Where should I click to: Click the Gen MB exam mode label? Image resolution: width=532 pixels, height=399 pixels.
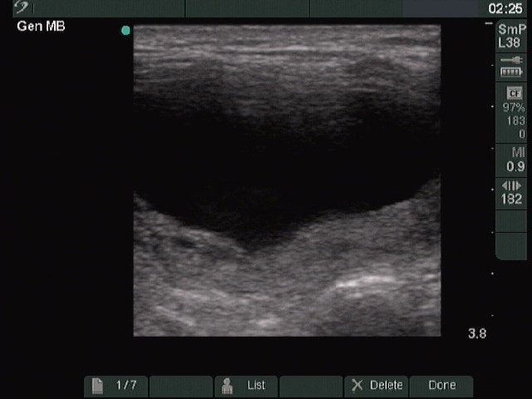coord(41,27)
